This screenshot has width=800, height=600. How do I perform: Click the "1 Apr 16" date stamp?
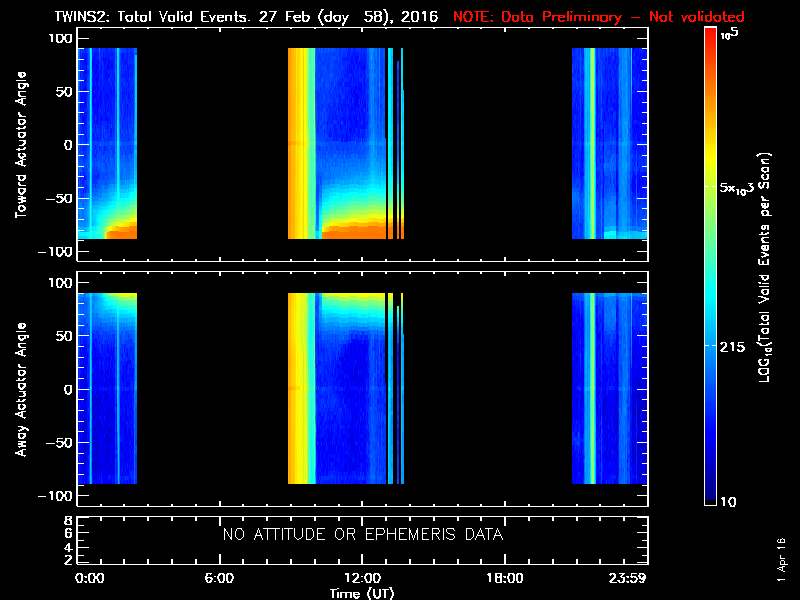[781, 560]
